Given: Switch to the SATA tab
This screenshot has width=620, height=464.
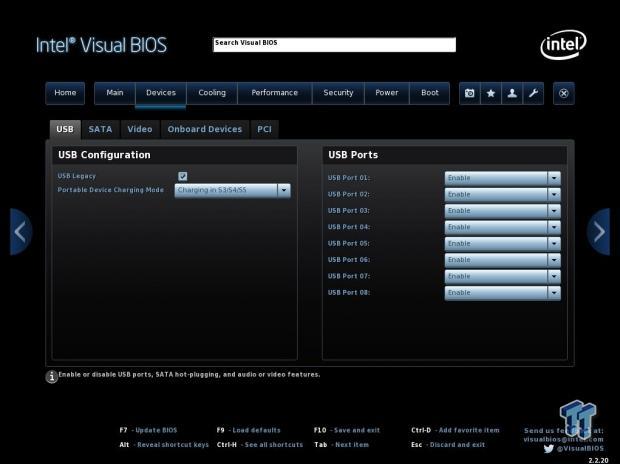Looking at the screenshot, I should [100, 129].
